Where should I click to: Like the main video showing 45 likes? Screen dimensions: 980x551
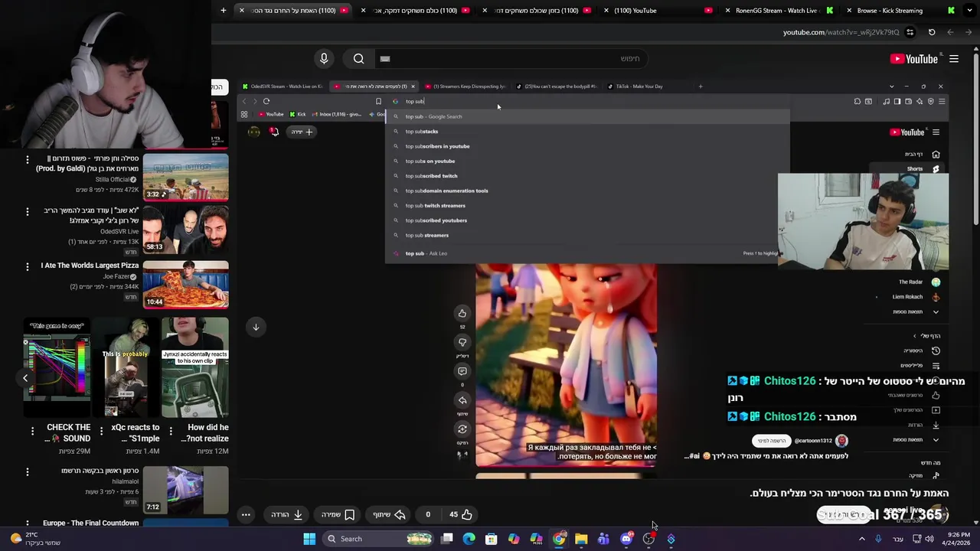(x=462, y=514)
